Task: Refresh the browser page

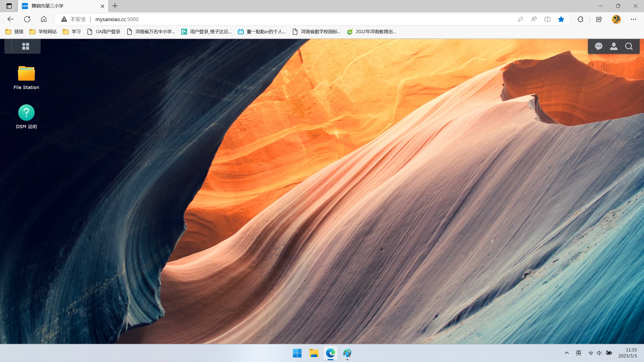Action: click(27, 19)
